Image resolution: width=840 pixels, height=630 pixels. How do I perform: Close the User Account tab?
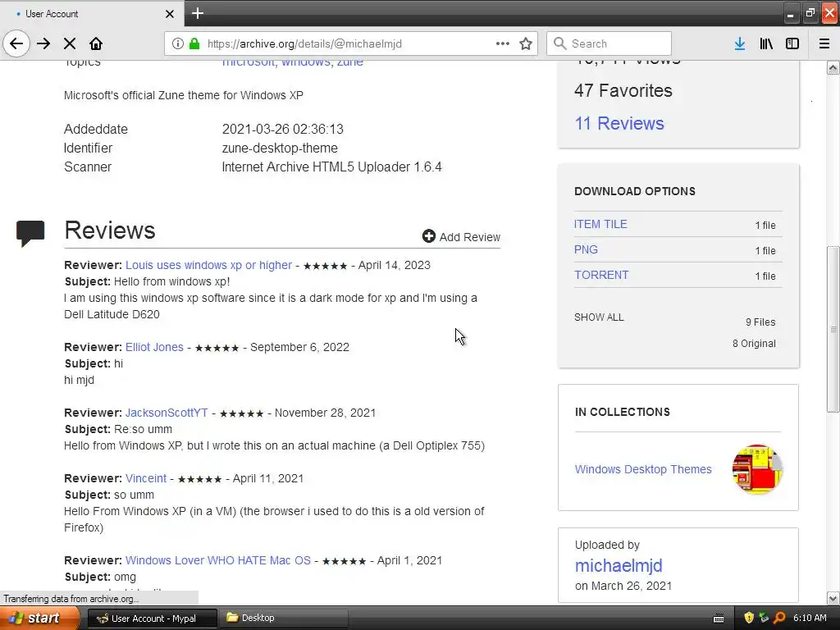coord(170,14)
